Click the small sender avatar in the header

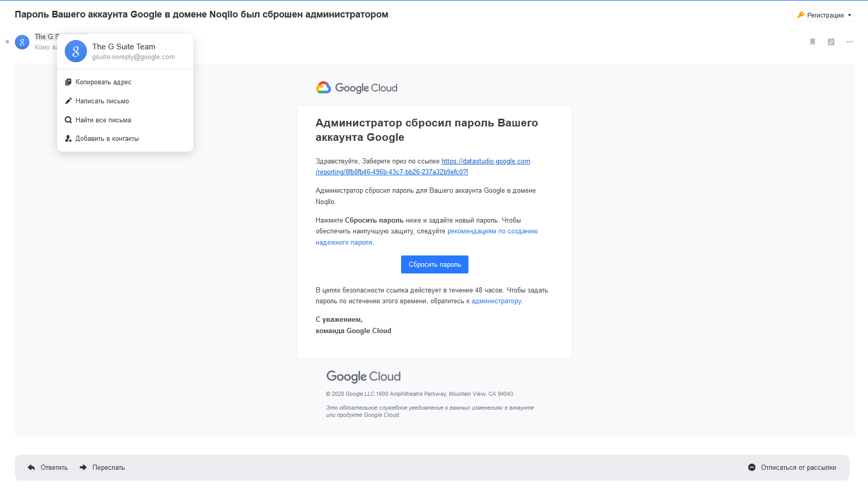coord(22,42)
